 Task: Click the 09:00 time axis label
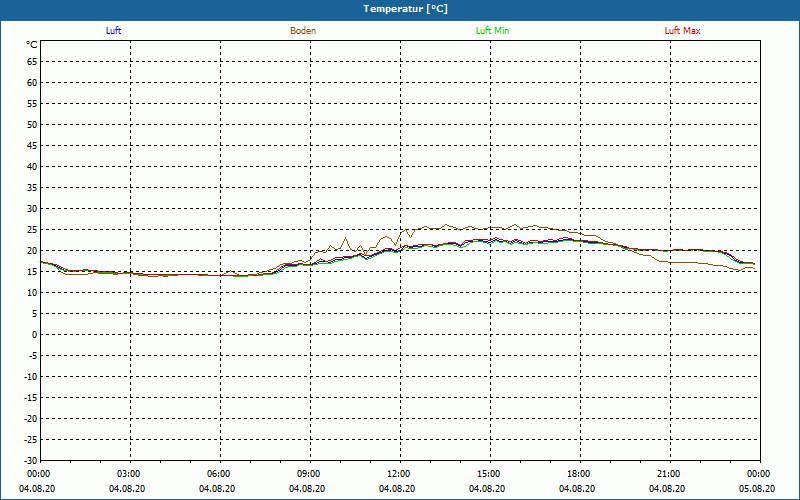[x=310, y=474]
